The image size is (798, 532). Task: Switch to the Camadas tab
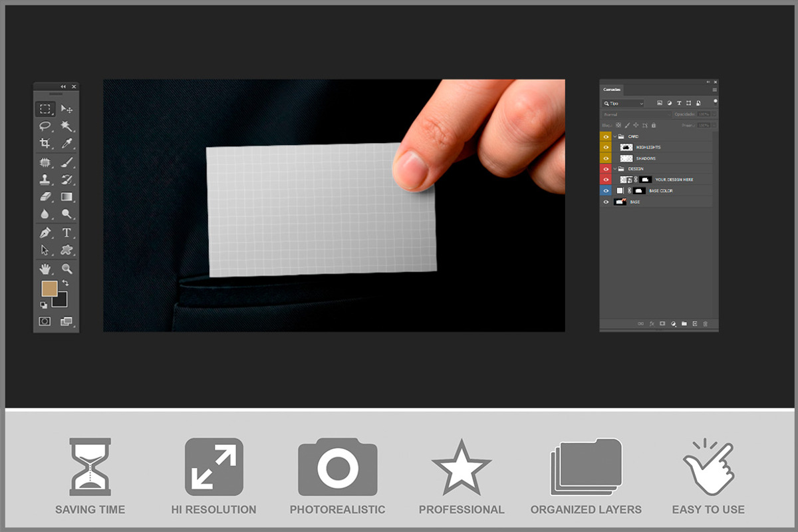point(612,90)
